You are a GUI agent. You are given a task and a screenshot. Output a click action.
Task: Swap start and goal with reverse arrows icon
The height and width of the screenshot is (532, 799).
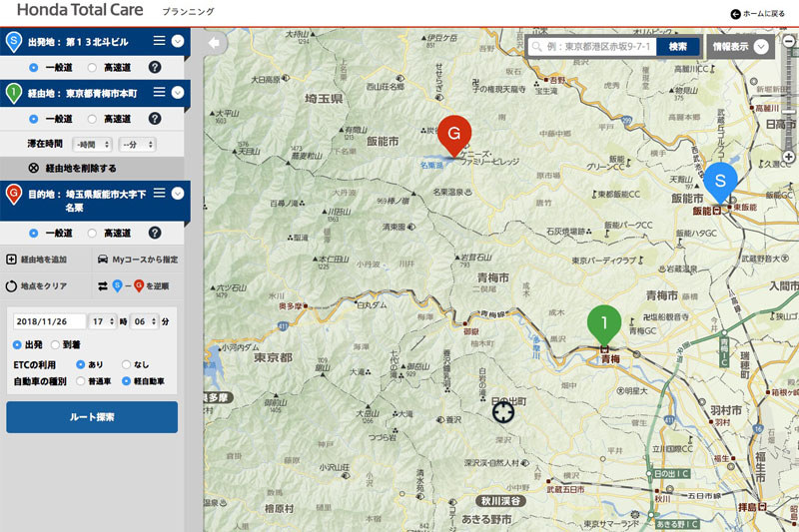103,286
